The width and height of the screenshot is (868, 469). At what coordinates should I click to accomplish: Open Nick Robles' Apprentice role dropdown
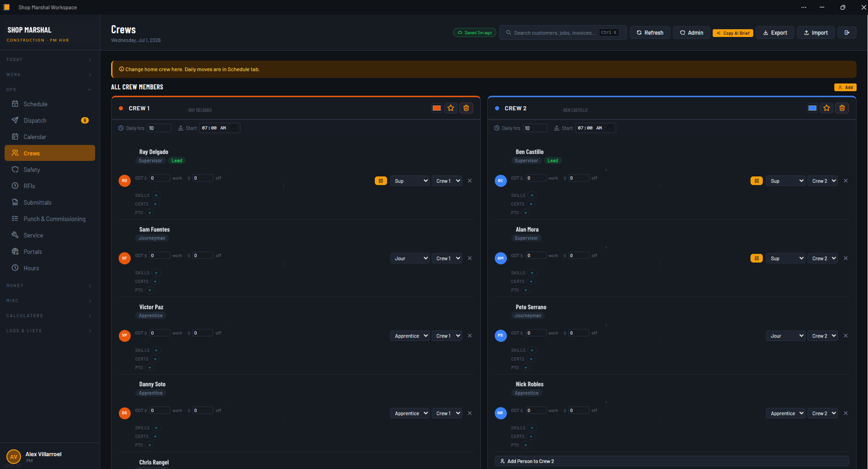[x=786, y=414]
